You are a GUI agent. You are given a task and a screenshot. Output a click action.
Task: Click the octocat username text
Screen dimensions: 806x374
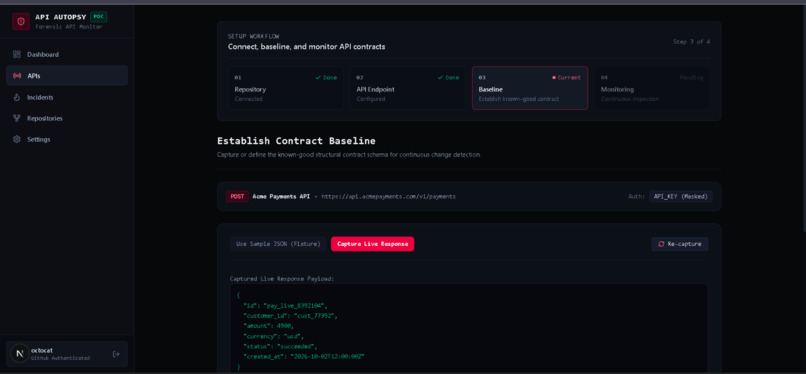coord(42,350)
